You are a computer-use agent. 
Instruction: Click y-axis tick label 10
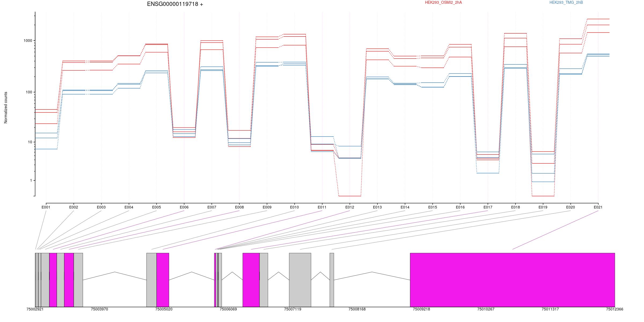tap(30, 142)
